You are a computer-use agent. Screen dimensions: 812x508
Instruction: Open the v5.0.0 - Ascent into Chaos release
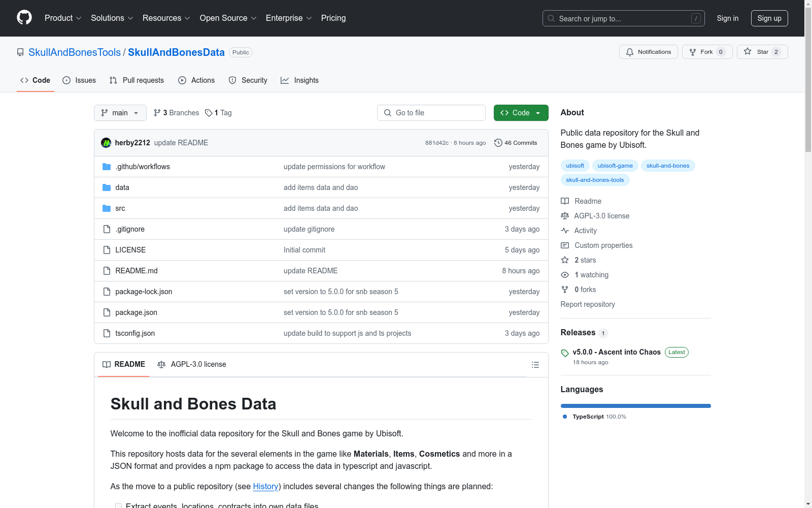(x=617, y=352)
